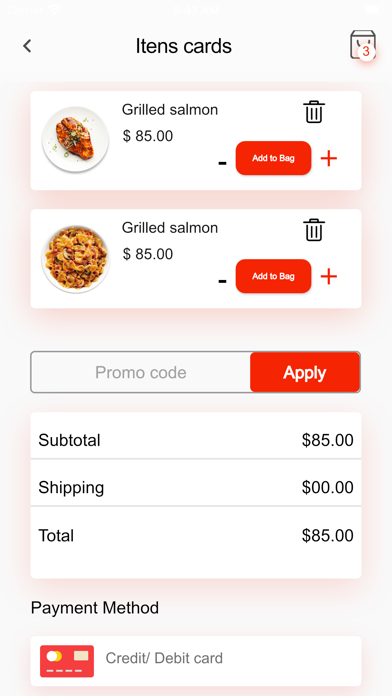Increase quantity of second pasta item

[x=329, y=277]
